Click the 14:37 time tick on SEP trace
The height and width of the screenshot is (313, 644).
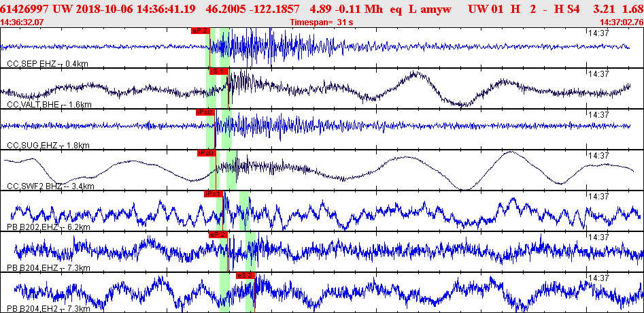[597, 33]
